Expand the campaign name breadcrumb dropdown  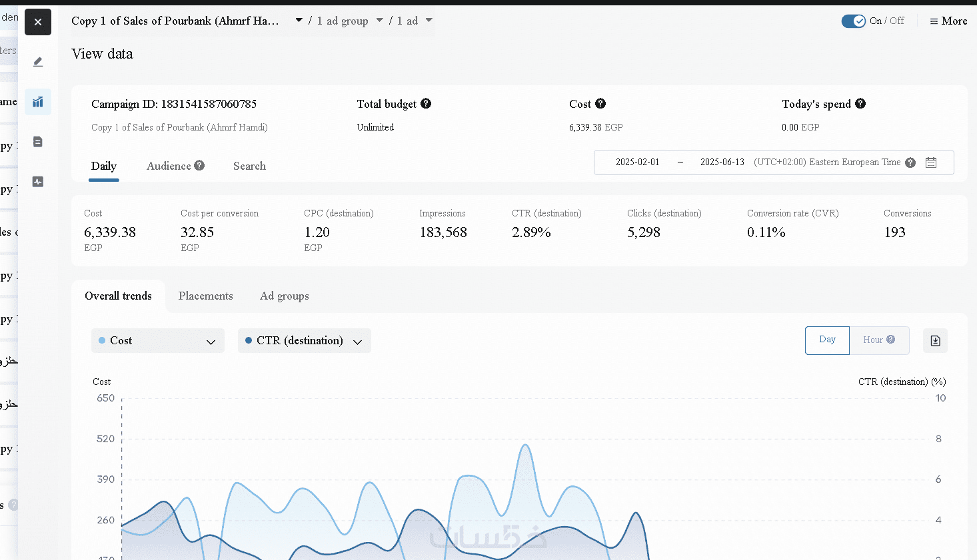pos(299,21)
